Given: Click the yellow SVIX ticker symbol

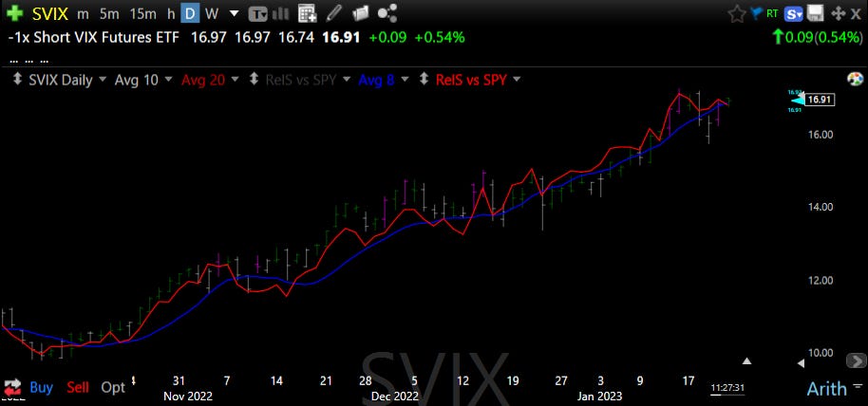Looking at the screenshot, I should click(x=50, y=14).
